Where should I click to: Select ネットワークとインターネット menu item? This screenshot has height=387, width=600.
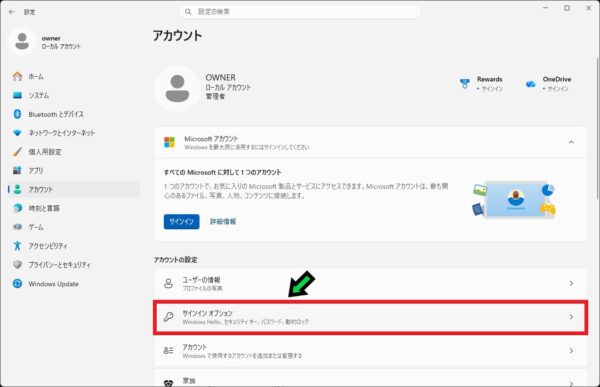[74, 133]
